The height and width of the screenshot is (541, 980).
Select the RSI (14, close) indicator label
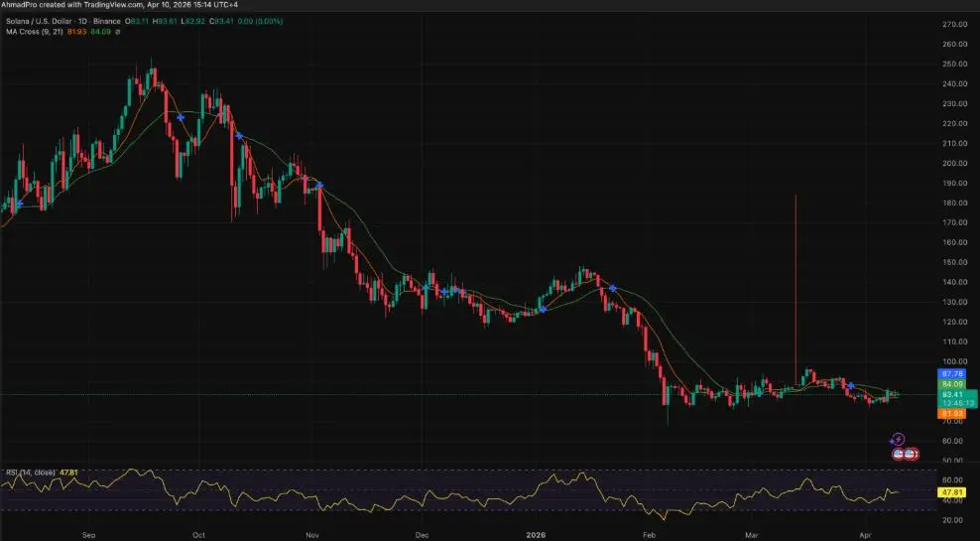tap(31, 473)
